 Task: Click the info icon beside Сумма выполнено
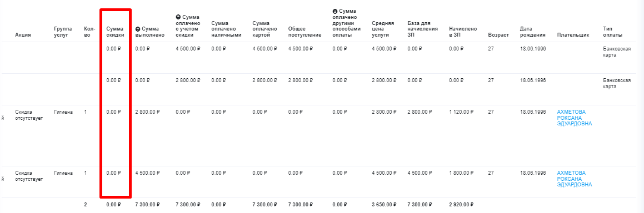pos(138,29)
